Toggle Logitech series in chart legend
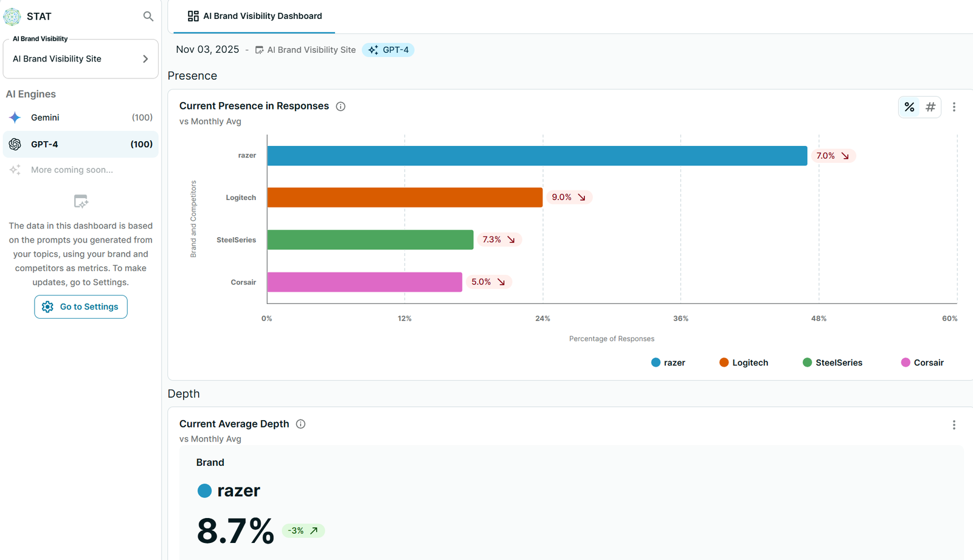 click(744, 362)
